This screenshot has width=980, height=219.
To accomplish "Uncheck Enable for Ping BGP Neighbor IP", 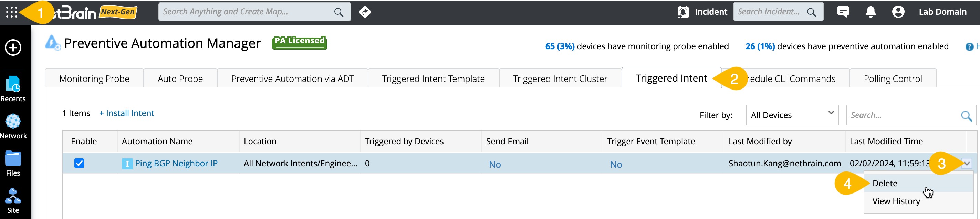I will coord(79,164).
